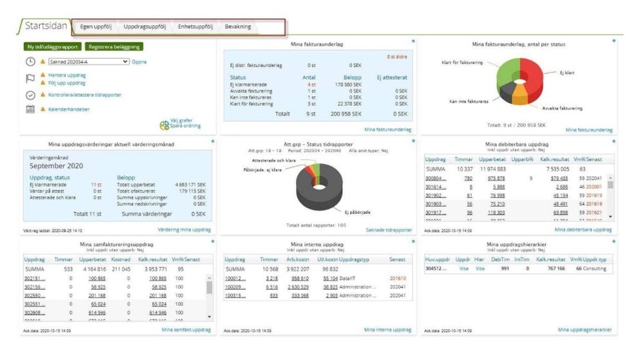644x353 pixels.
Task: Open the Följ upp uppdrag link
Action: pos(67,83)
